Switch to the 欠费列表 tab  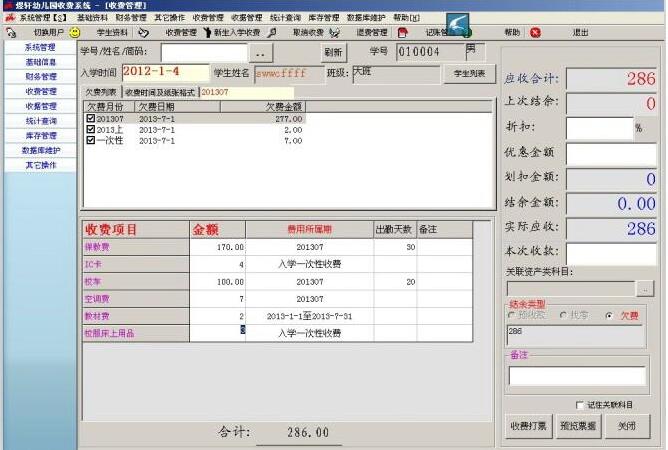coord(101,92)
